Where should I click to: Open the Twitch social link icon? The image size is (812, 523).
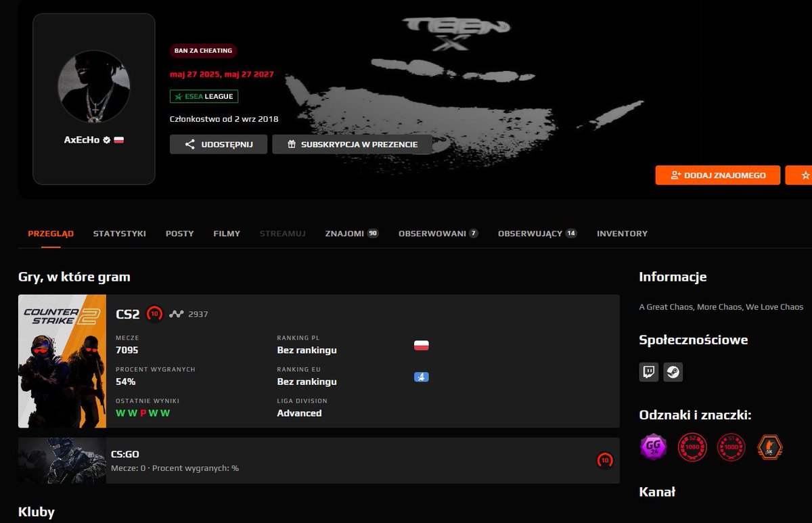point(649,372)
